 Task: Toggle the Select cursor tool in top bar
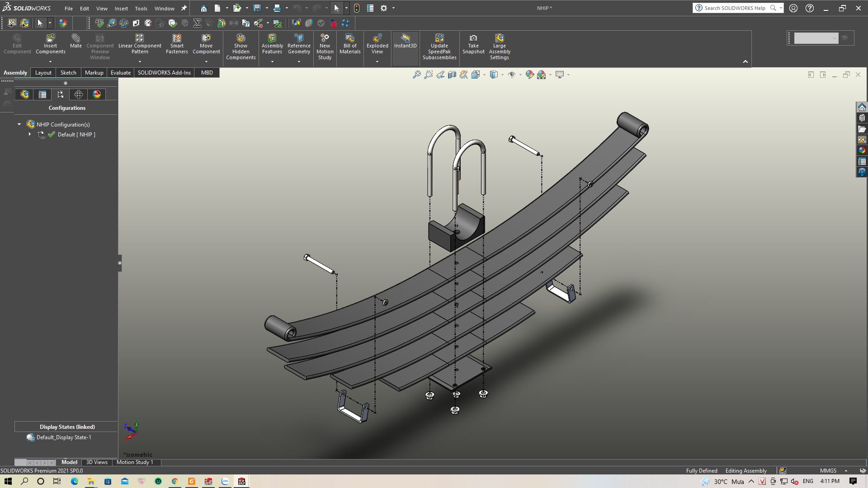click(x=336, y=8)
